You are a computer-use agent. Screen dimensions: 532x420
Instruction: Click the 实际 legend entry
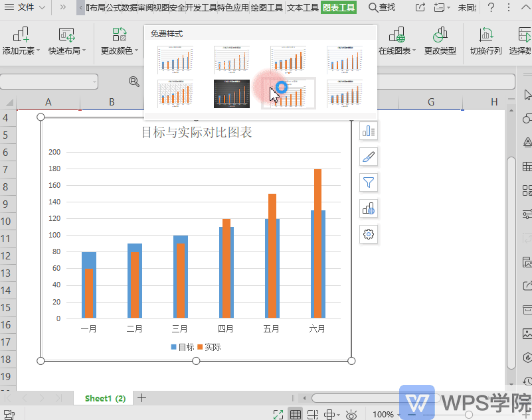click(209, 347)
